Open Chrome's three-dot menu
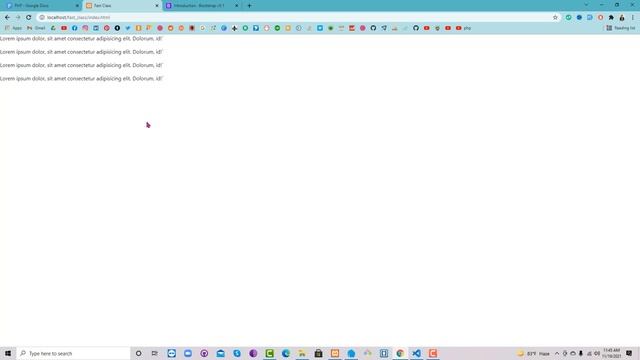The width and height of the screenshot is (640, 360). 633,18
